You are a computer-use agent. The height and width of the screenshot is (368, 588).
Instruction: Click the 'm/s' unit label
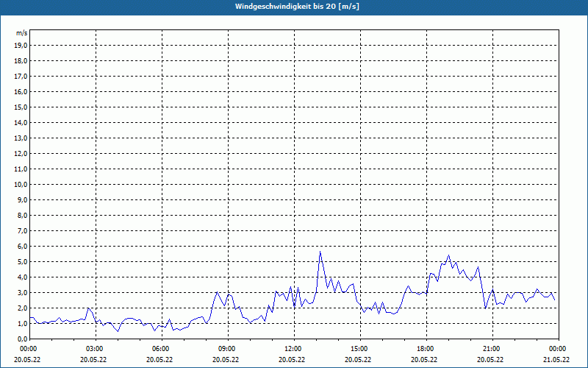22,33
